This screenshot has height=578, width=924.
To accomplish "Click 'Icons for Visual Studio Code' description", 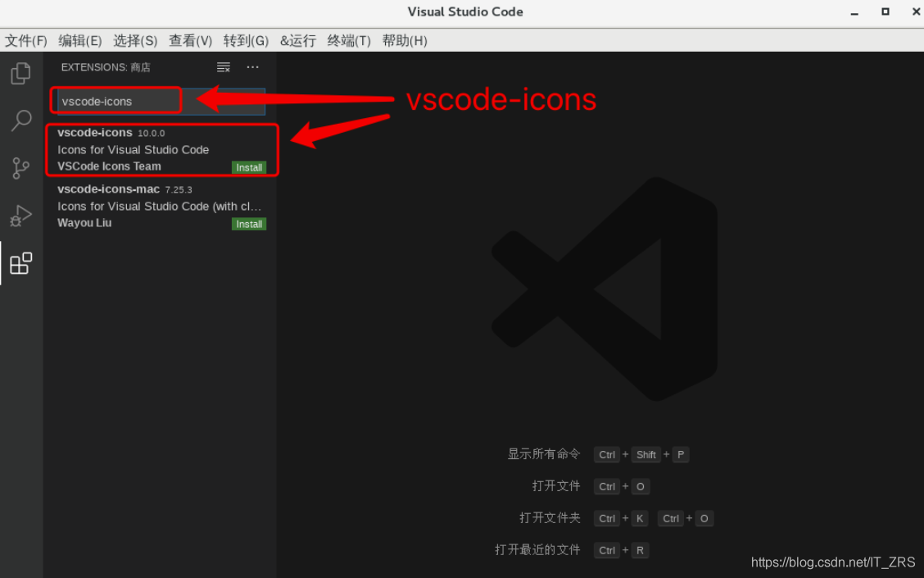I will point(134,150).
